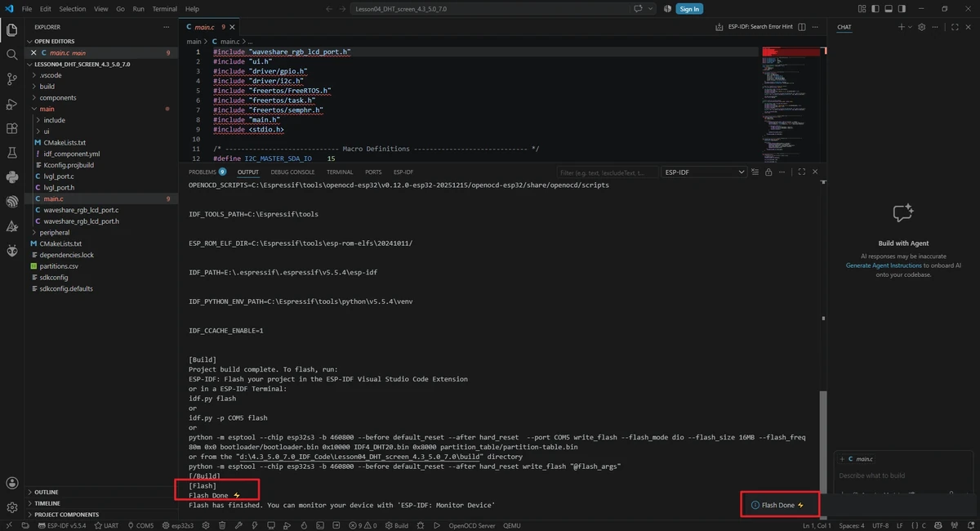Open the Search view in activity bar
Viewport: 980px width, 531px height.
(x=11, y=55)
